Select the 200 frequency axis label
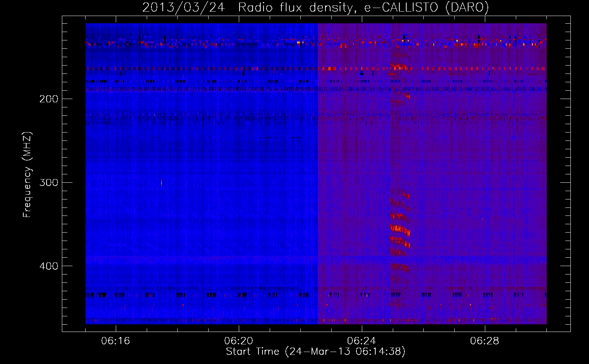Screen dimensions: 589x364 pyautogui.click(x=48, y=99)
